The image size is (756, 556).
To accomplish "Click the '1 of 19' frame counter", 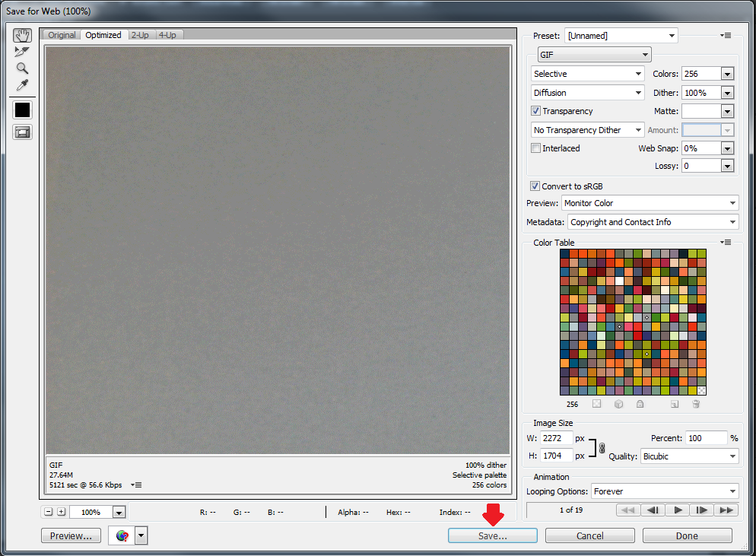I will (x=571, y=510).
